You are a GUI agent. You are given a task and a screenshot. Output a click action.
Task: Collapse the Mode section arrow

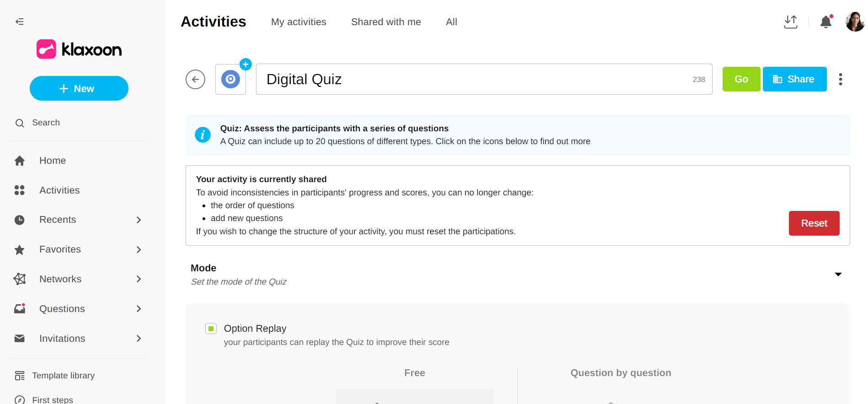point(838,275)
